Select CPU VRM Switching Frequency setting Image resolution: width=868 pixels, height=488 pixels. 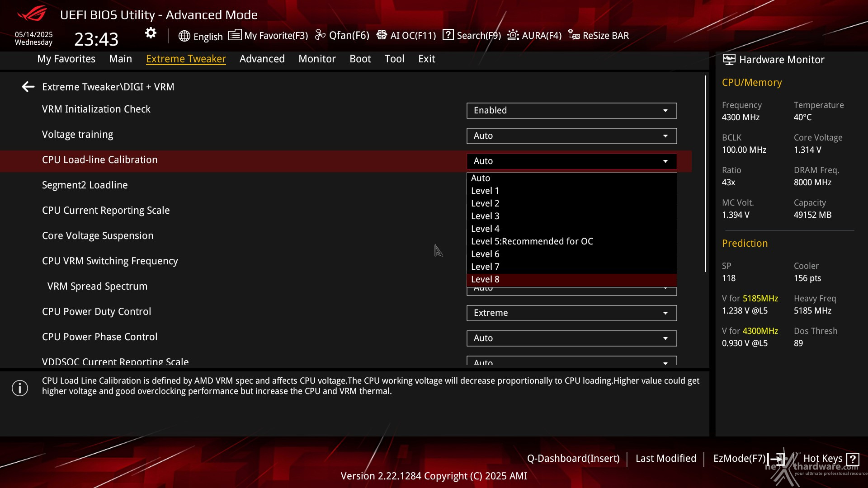(x=110, y=261)
